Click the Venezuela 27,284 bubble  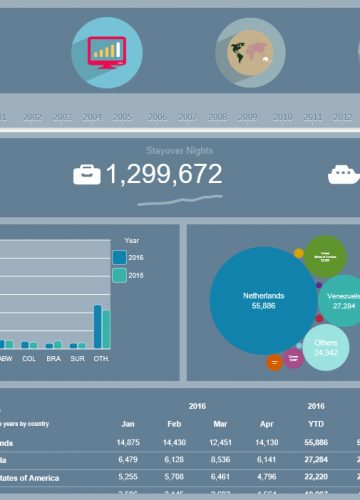point(340,301)
